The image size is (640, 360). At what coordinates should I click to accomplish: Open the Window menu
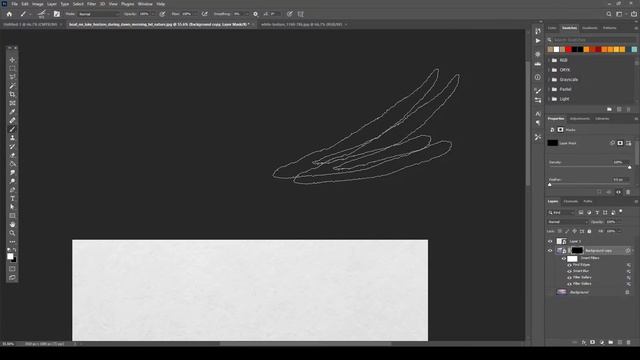(x=145, y=4)
